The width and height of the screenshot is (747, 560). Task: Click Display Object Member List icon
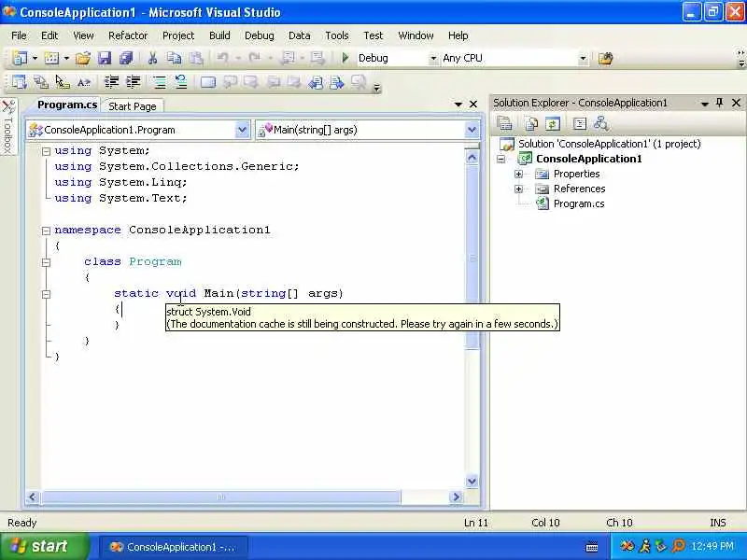[19, 82]
